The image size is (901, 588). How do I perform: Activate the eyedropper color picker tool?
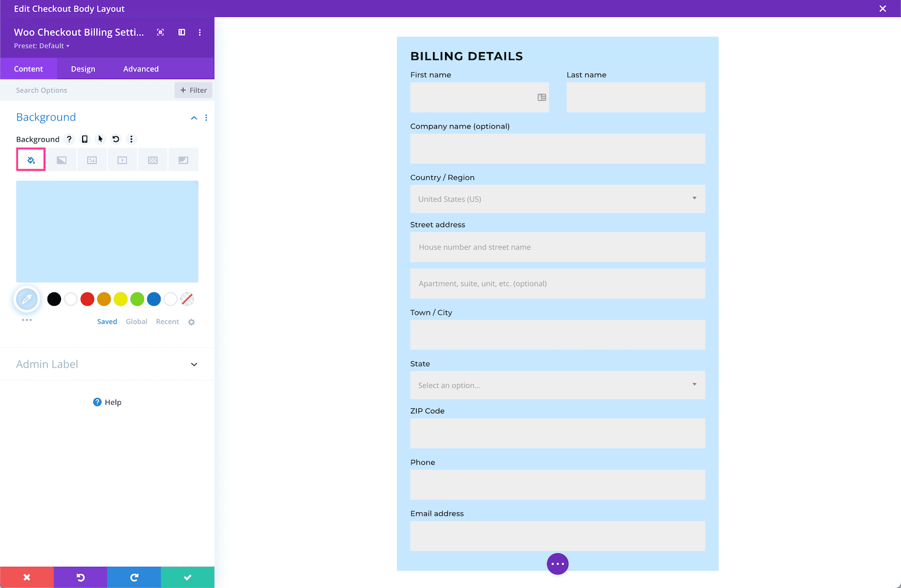tap(27, 299)
